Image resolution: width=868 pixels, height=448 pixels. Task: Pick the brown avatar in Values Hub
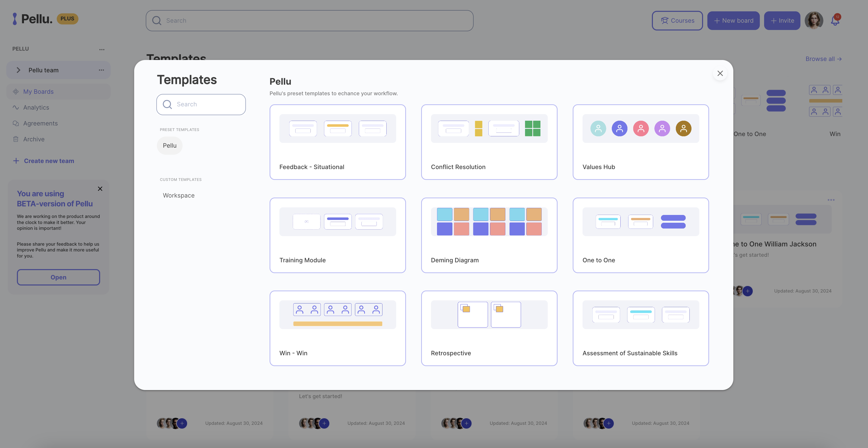click(x=683, y=129)
